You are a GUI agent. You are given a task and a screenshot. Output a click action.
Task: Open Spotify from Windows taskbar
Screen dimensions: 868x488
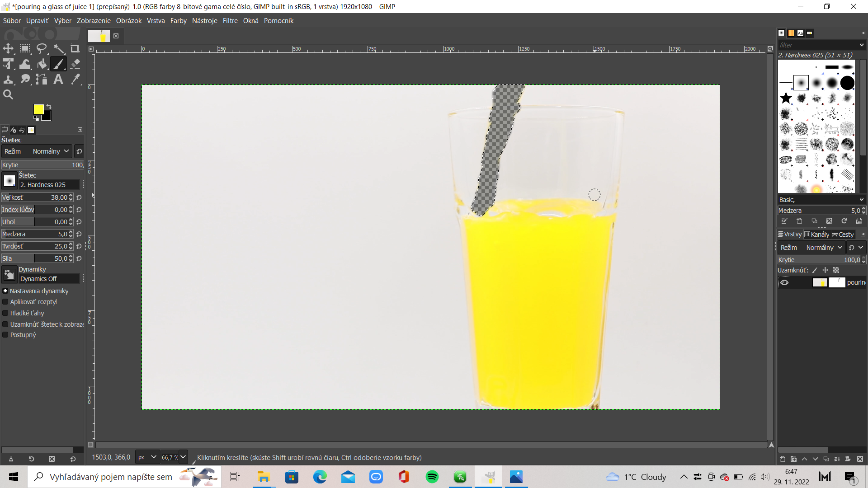(432, 477)
